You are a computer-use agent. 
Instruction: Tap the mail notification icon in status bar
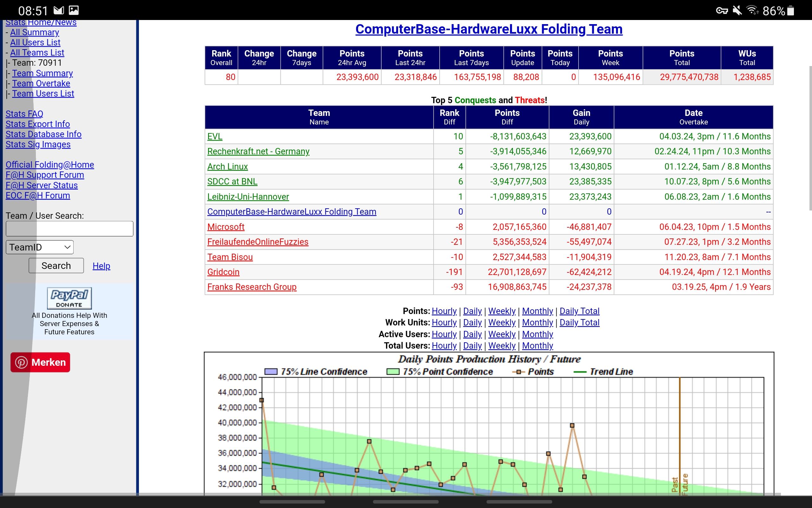(x=59, y=10)
